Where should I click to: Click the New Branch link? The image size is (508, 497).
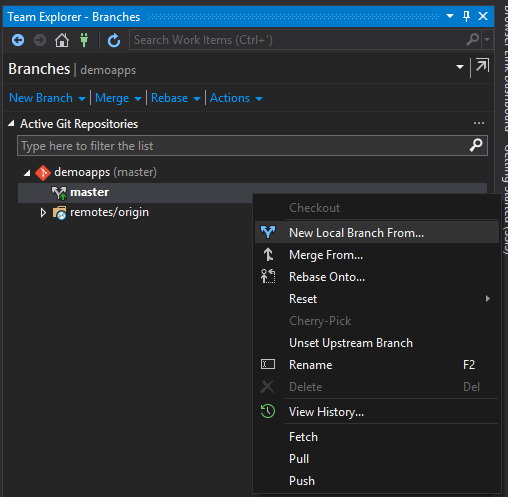tap(41, 98)
